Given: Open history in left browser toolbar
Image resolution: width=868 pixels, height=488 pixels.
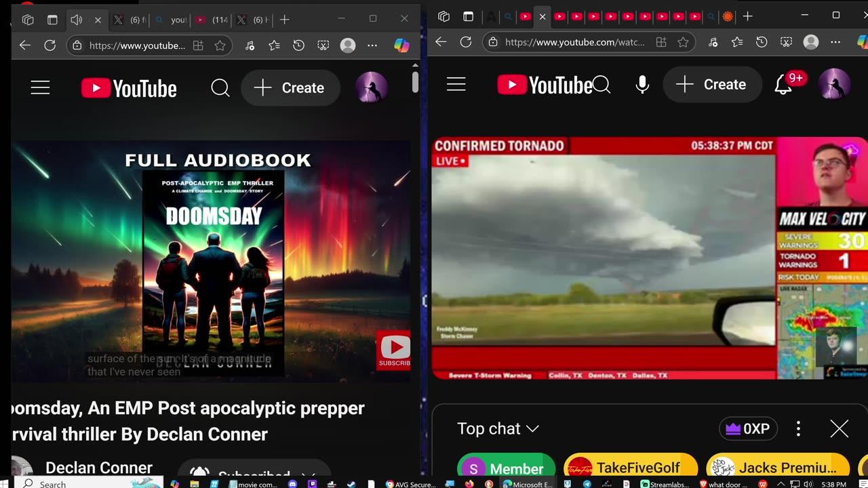Looking at the screenshot, I should (298, 45).
